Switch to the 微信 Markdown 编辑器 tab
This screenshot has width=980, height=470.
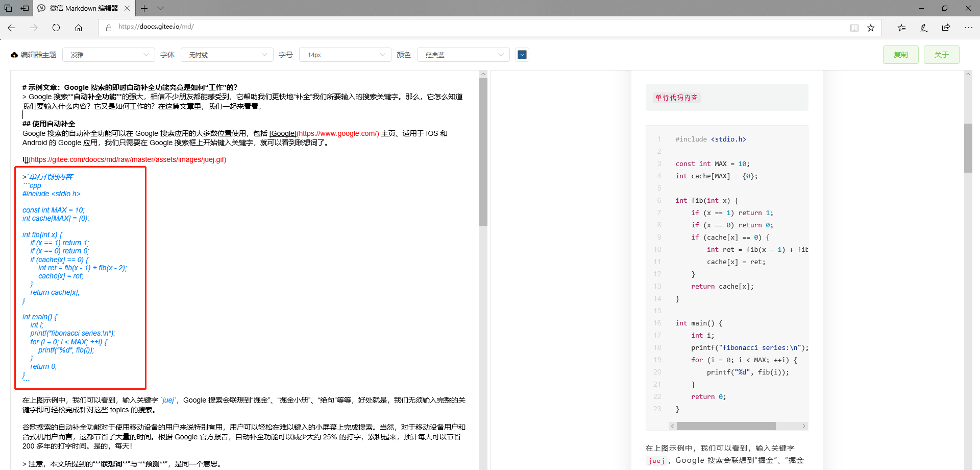82,8
